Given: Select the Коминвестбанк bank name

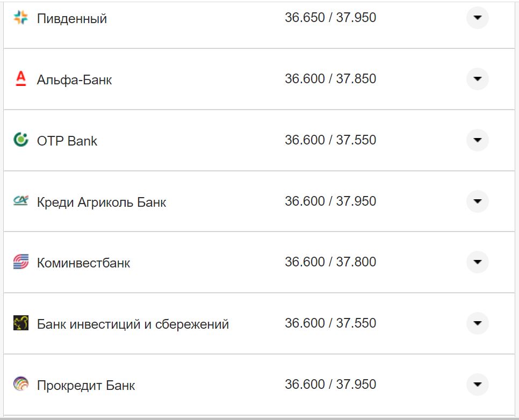Looking at the screenshot, I should [84, 263].
